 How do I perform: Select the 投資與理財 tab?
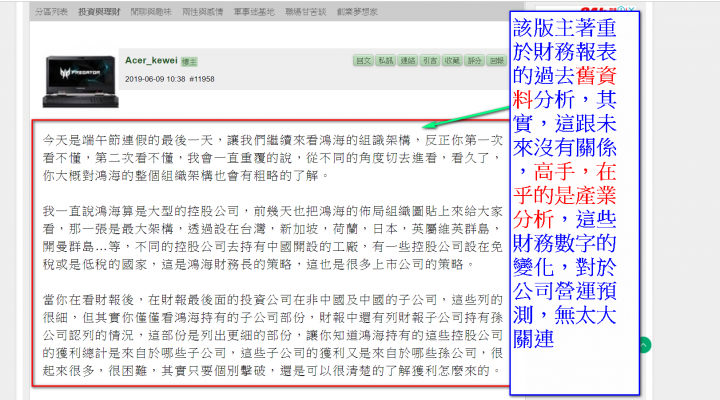(99, 12)
